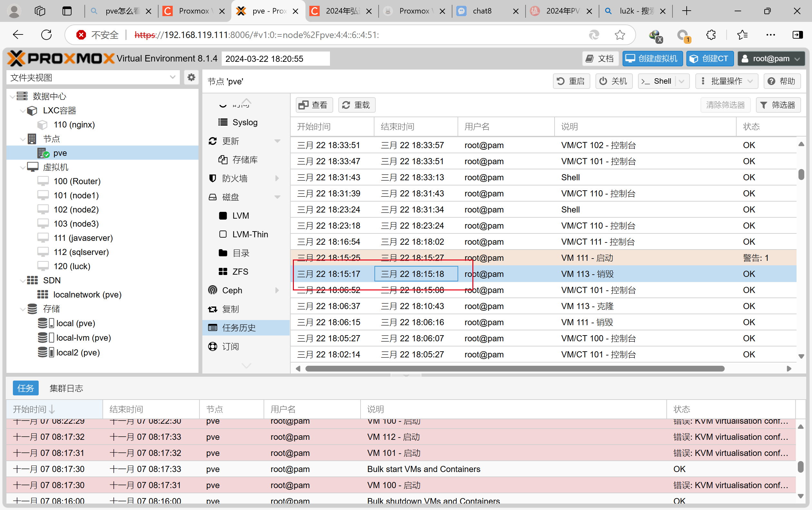Viewport: 812px width, 510px height.
Task: Expand the 防火墙 submenu arrow
Action: pyautogui.click(x=277, y=178)
